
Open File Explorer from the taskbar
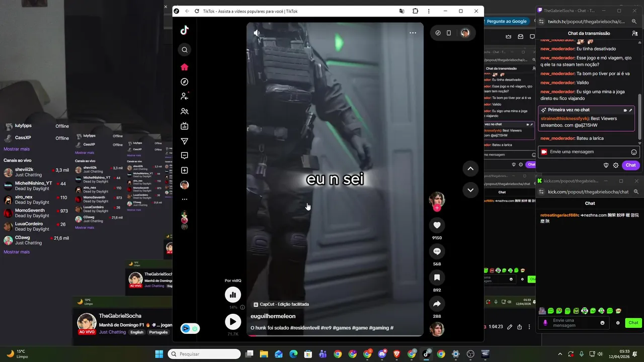tap(264, 354)
